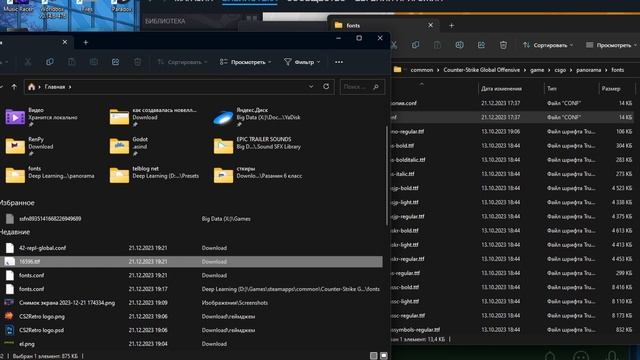Click the chevron after Главная in the breadcrumb

(70, 87)
